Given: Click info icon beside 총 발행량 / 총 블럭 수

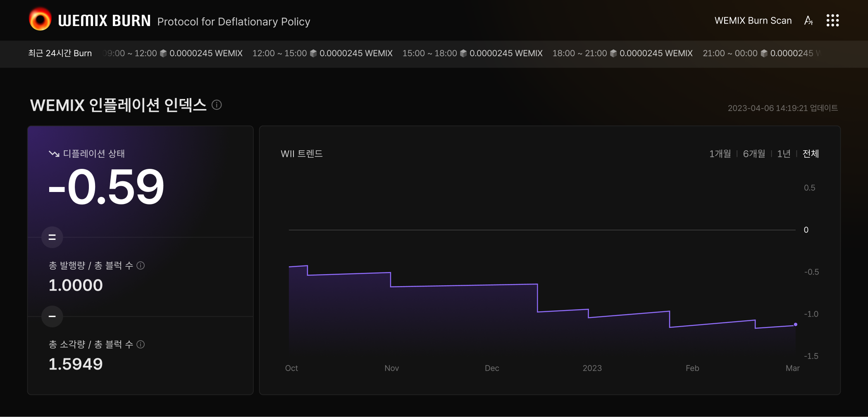Looking at the screenshot, I should [141, 265].
